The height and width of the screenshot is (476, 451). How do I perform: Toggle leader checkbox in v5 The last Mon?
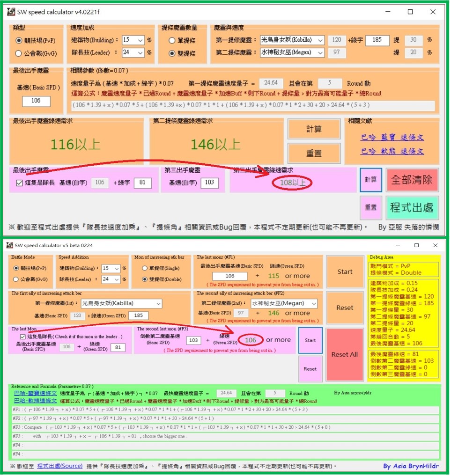22,337
